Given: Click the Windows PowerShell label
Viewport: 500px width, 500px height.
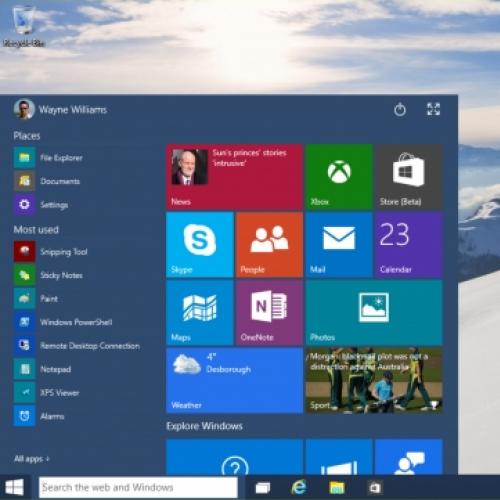Looking at the screenshot, I should [x=76, y=322].
